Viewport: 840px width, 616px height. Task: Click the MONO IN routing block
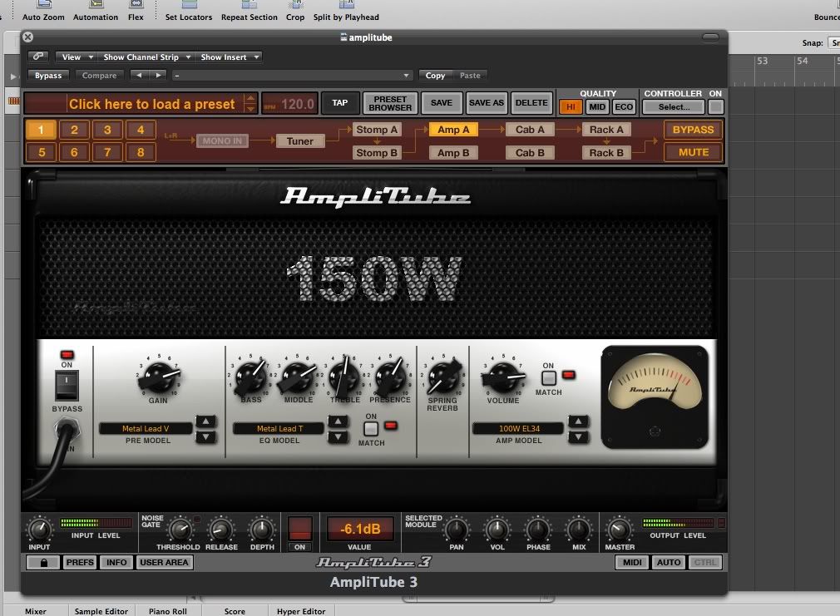[222, 140]
